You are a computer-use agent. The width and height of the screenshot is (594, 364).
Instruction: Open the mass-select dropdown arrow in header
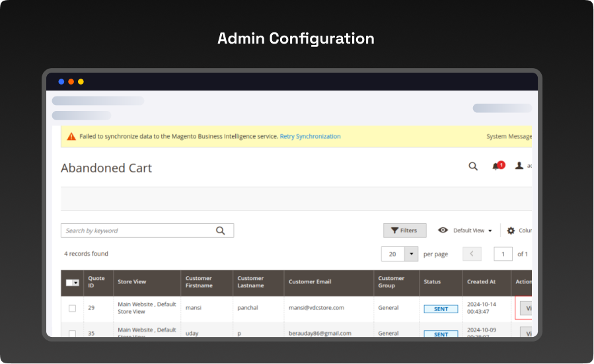coord(77,282)
